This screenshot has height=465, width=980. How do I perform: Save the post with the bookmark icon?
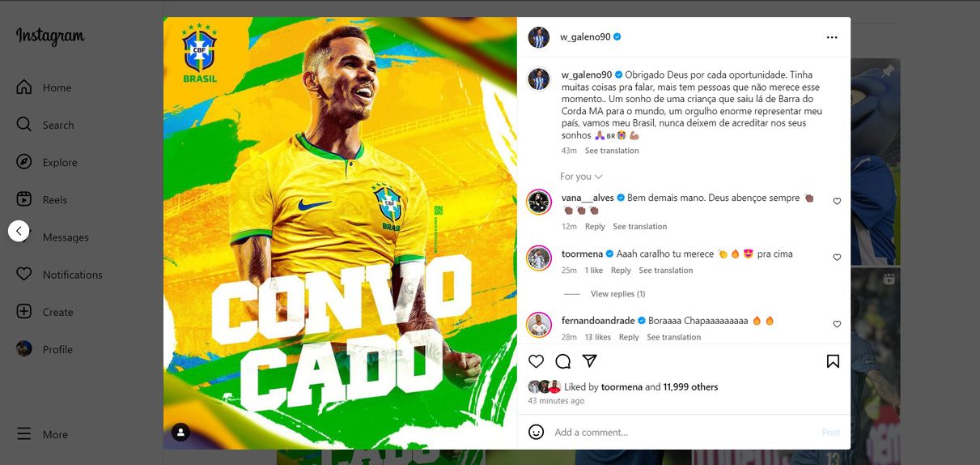pos(833,361)
